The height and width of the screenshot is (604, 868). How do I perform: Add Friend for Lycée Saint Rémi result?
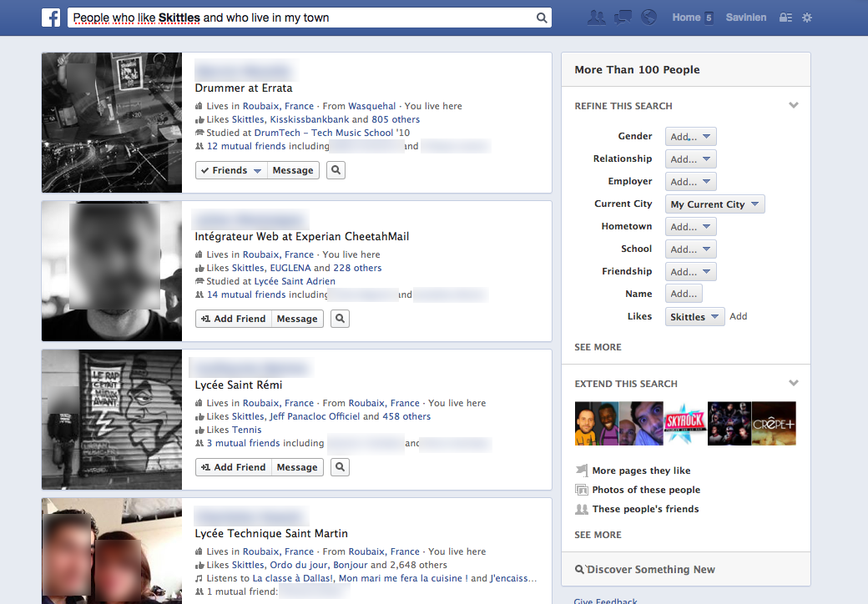click(x=233, y=467)
